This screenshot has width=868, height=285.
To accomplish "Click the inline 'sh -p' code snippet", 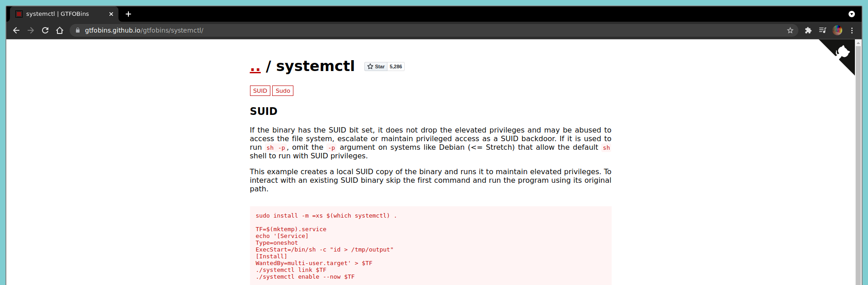I will (x=276, y=148).
